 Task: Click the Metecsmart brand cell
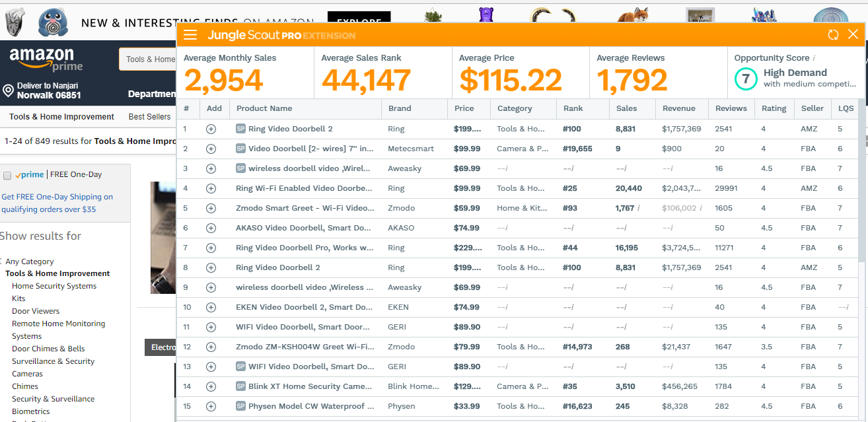pyautogui.click(x=411, y=149)
